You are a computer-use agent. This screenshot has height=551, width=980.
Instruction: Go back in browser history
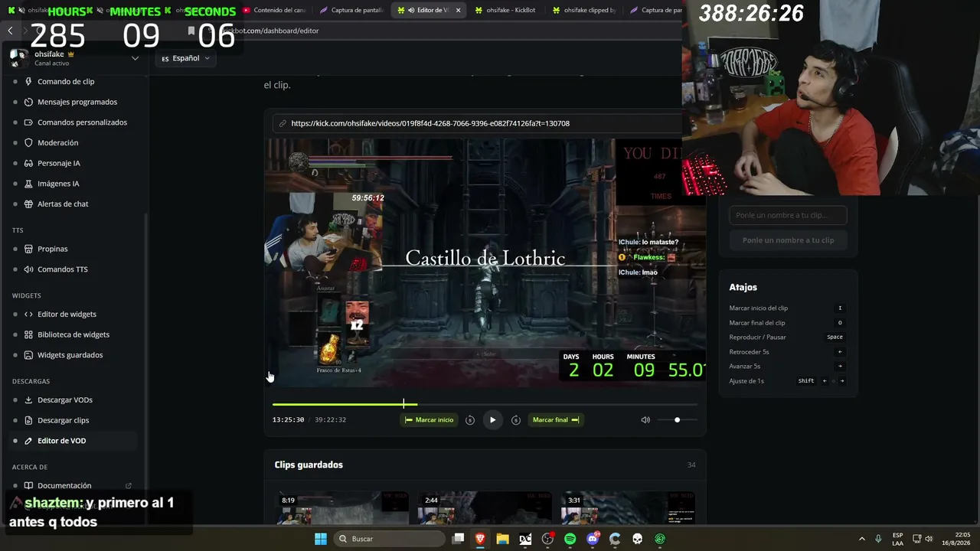(10, 31)
